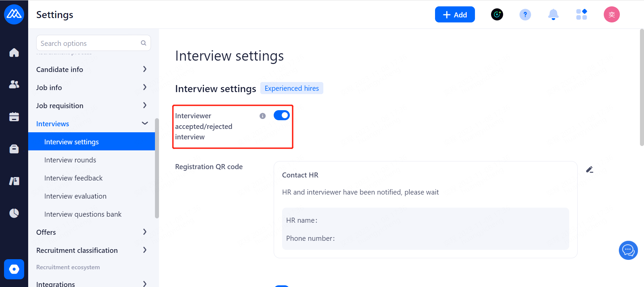Open the candidates people icon in sidebar

(x=14, y=84)
